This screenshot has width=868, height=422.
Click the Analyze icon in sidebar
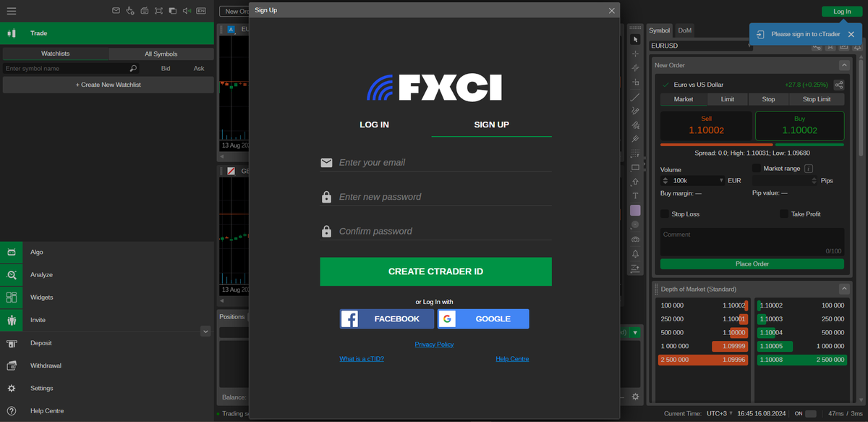(12, 275)
